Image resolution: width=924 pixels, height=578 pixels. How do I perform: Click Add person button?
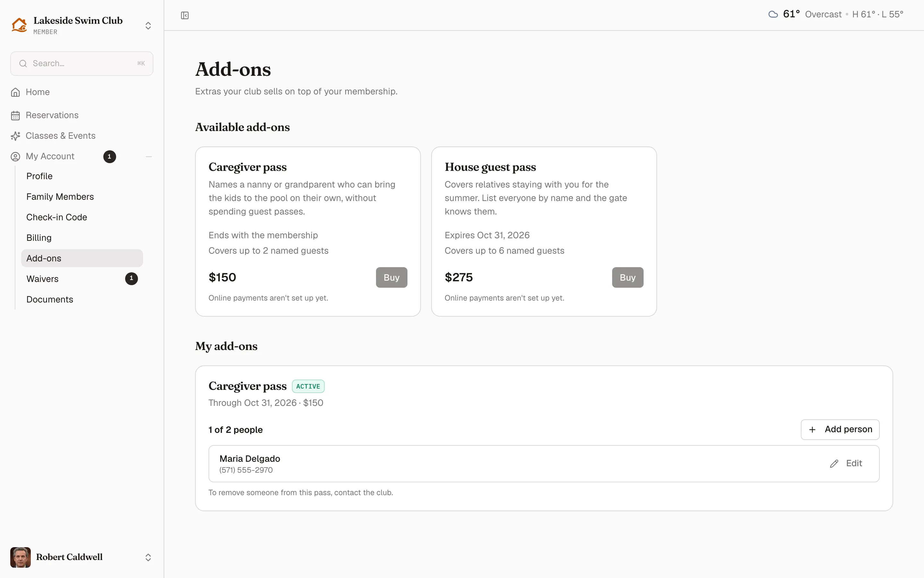(x=840, y=430)
